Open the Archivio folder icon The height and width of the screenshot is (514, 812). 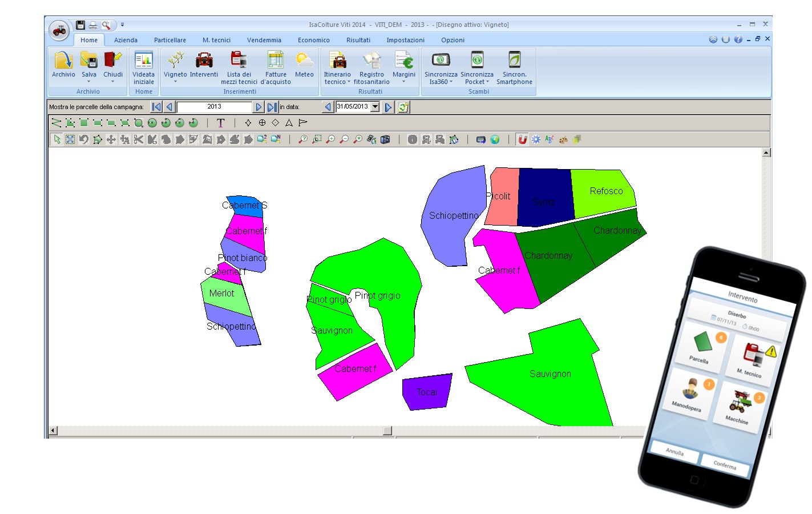pyautogui.click(x=63, y=61)
